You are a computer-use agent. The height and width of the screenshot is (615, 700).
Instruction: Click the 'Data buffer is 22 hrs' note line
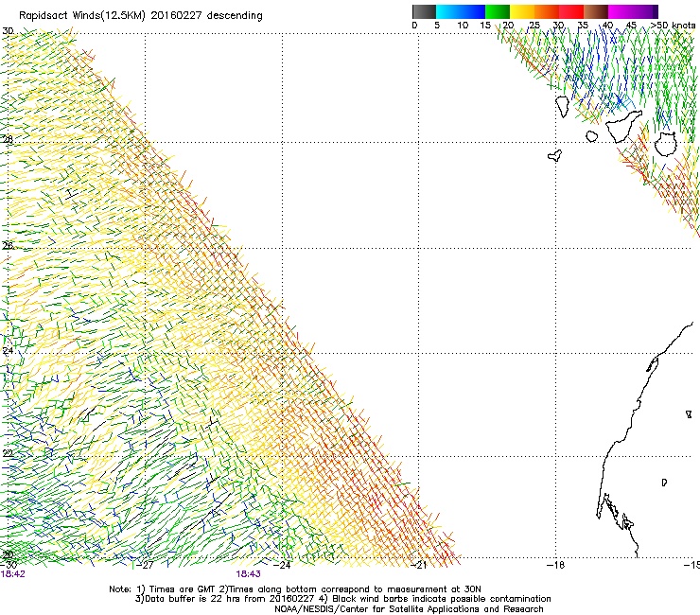342,599
